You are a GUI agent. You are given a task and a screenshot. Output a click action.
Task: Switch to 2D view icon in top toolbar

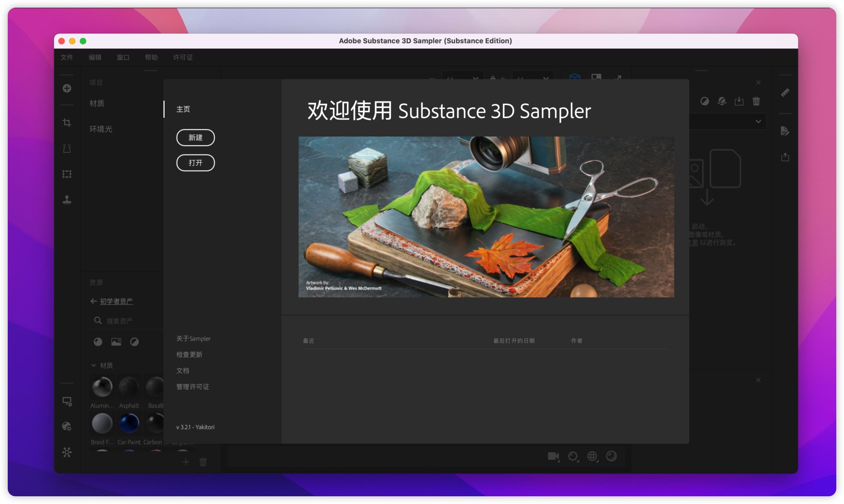(x=596, y=77)
